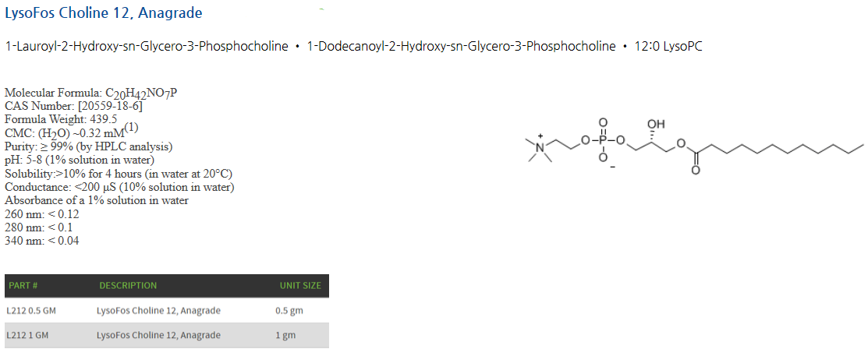Viewport: 868px width, 356px height.
Task: Click the 1-Lauroyl-2-Hydroxy-sn-Glycero-3-Phosphocholine synonym
Action: tap(147, 47)
